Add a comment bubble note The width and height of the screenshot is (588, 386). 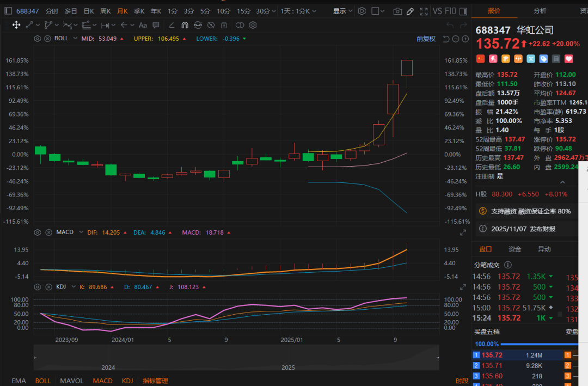(x=156, y=25)
